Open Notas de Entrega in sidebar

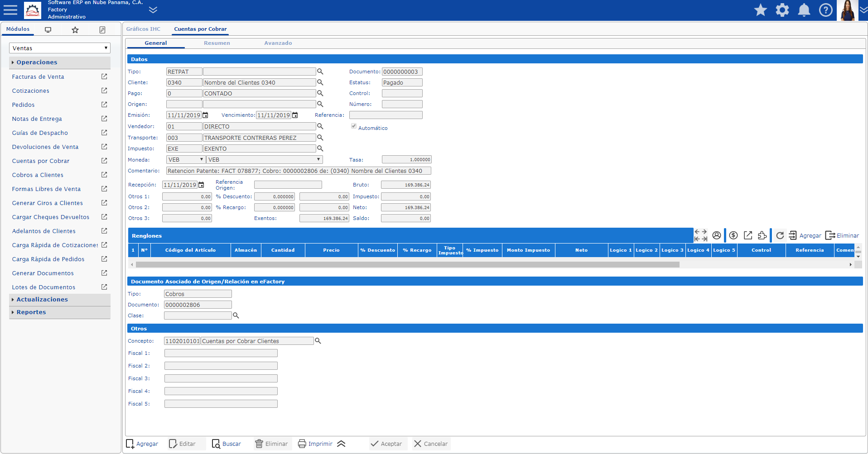coord(37,119)
